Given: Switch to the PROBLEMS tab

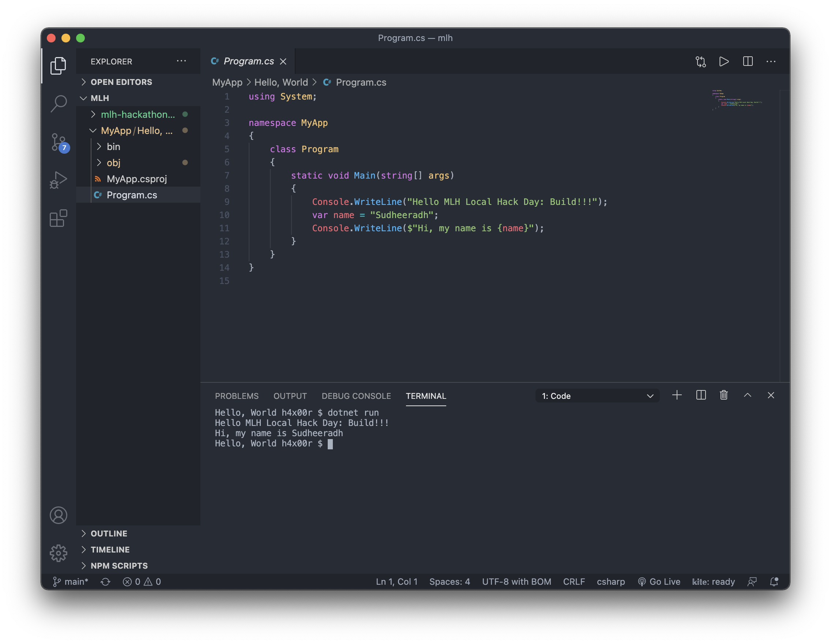Looking at the screenshot, I should [x=236, y=396].
